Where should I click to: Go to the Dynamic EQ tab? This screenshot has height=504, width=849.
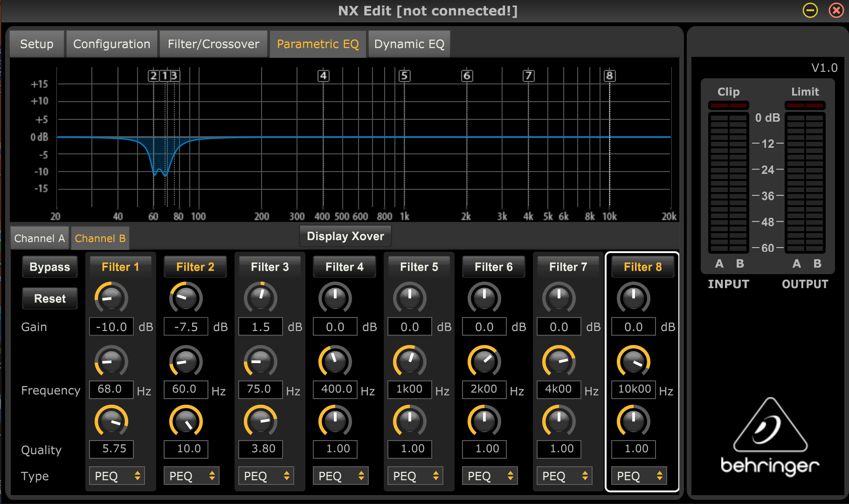409,44
